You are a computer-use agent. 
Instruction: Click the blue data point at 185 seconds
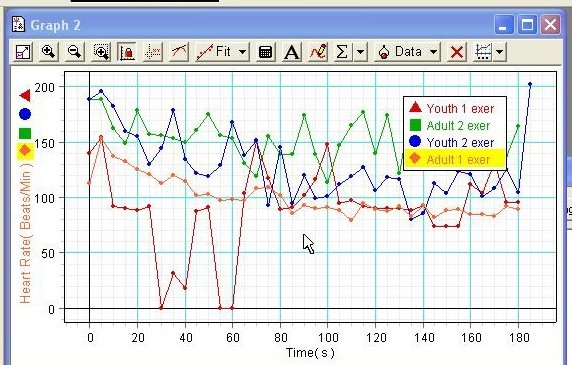[x=530, y=85]
